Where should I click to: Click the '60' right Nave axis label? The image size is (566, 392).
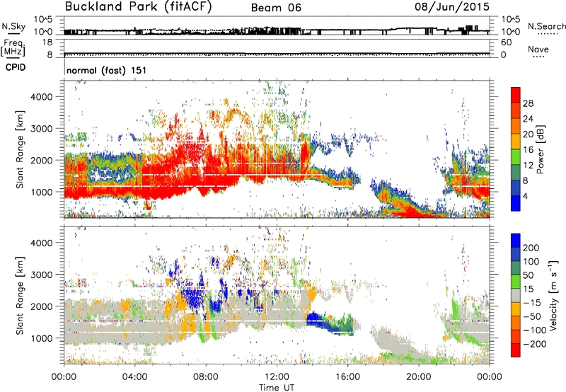(x=506, y=42)
